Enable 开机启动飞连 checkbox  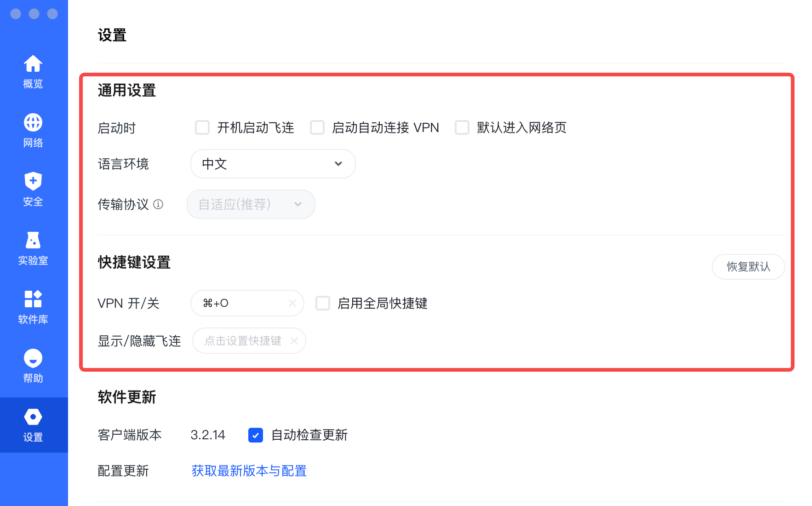[x=202, y=127]
